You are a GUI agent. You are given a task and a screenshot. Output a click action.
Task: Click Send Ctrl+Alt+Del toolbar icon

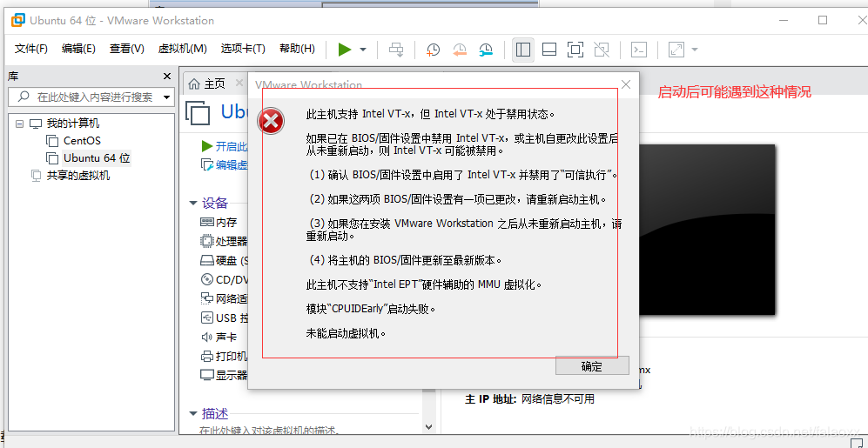(x=396, y=50)
